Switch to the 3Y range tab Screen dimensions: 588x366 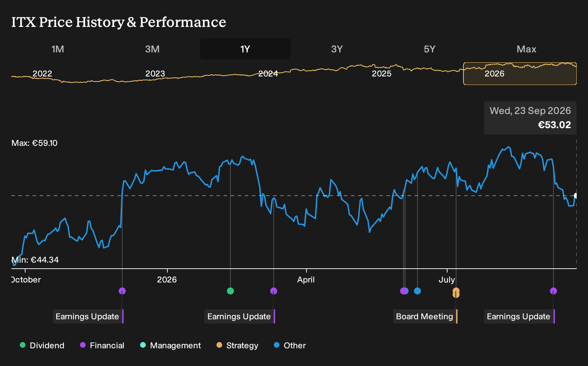pos(337,49)
